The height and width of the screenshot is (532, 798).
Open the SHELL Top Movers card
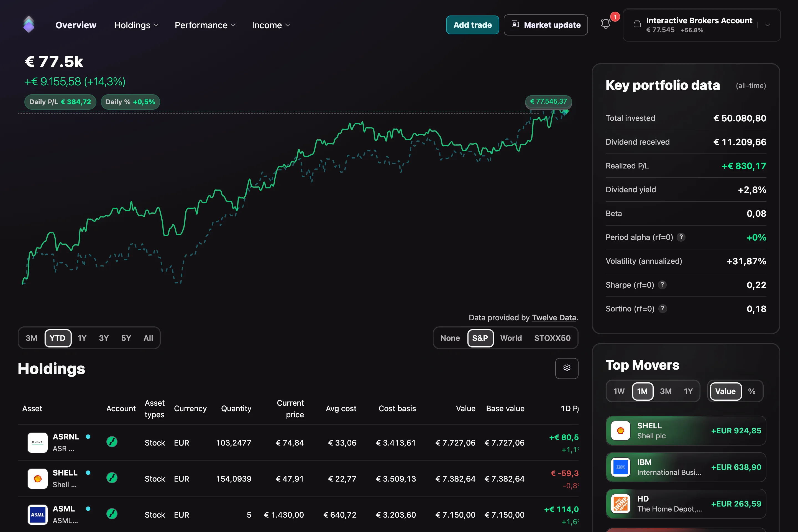pyautogui.click(x=686, y=430)
